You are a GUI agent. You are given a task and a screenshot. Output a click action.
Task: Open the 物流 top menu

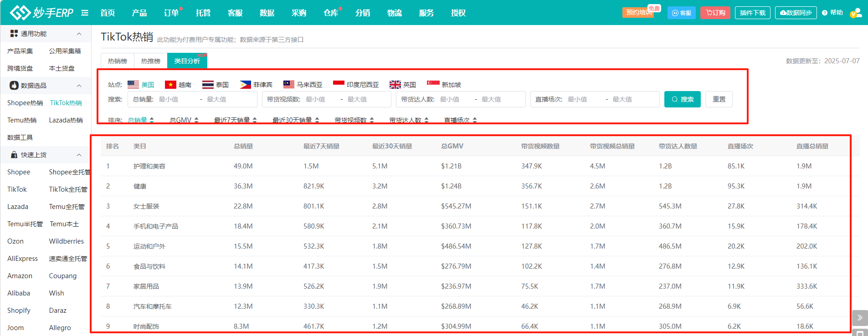[395, 13]
